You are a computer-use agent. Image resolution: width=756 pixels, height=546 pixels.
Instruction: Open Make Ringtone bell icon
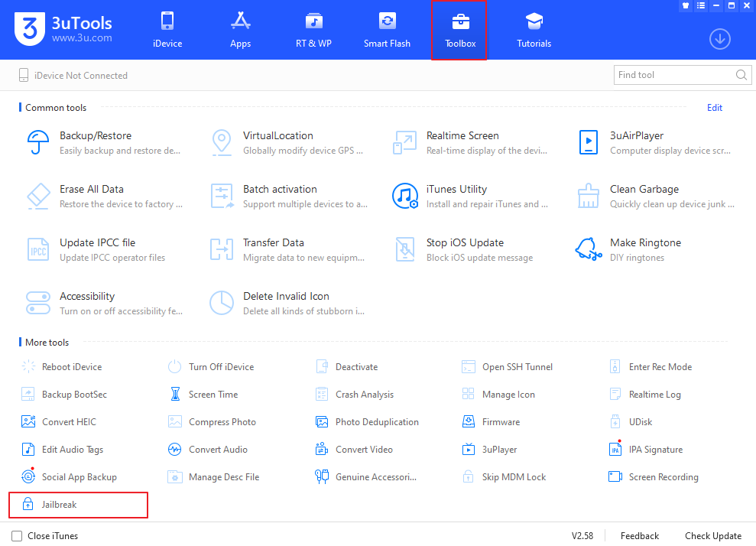coord(589,249)
